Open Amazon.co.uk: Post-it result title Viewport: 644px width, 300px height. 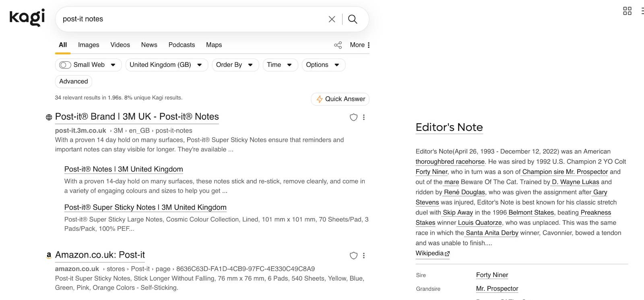(100, 255)
